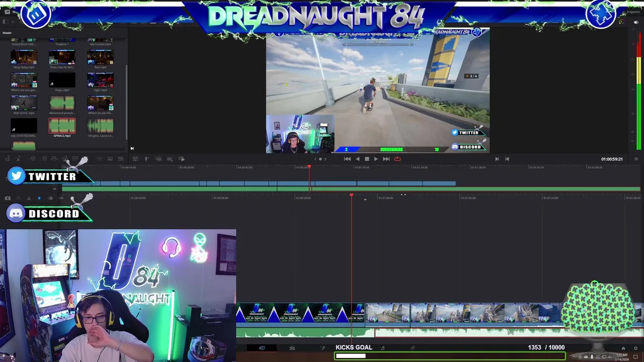Click the upper timeline red playhead
Image resolution: width=644 pixels, height=362 pixels.
click(x=309, y=167)
